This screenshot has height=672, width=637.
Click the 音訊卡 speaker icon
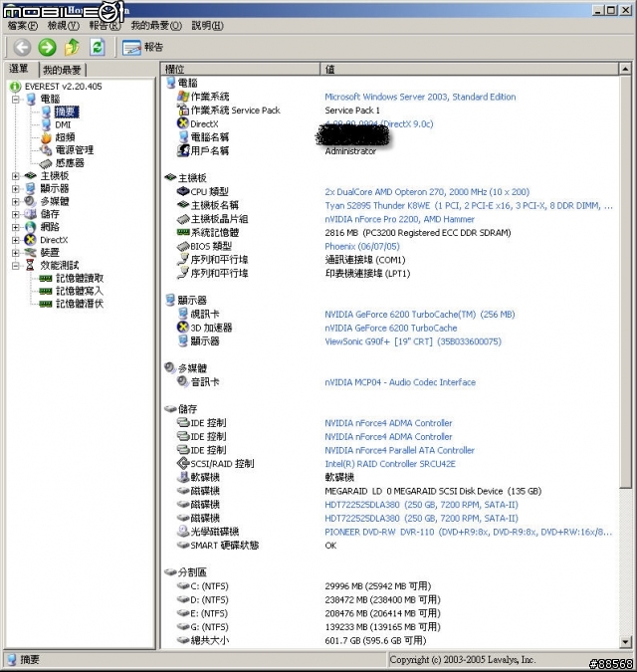tap(183, 381)
